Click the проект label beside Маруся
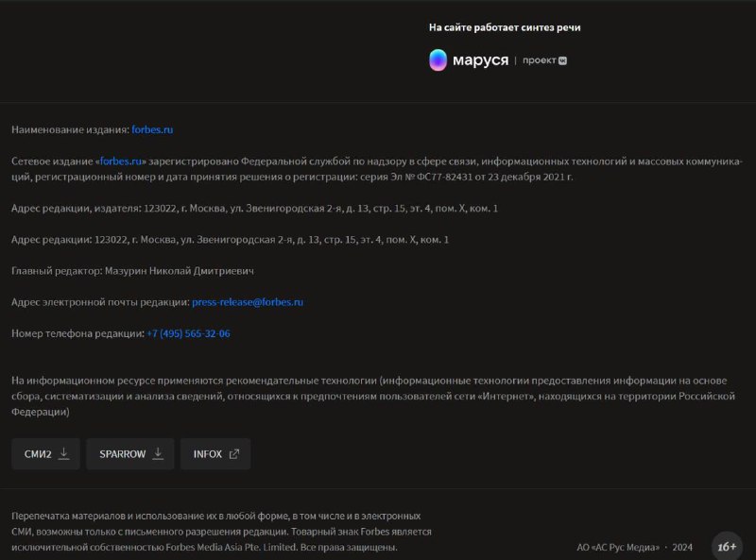Screen dimensions: 756x560 (539, 60)
